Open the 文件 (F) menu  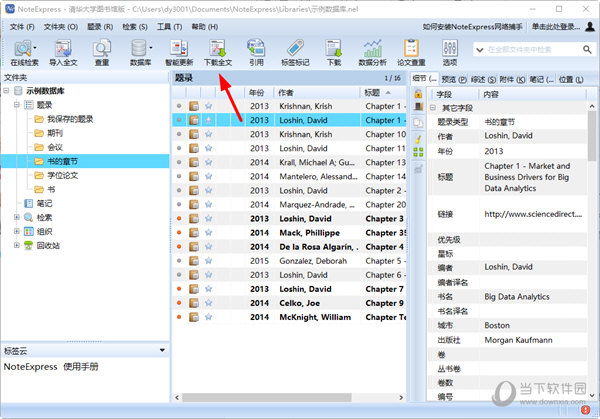[22, 27]
